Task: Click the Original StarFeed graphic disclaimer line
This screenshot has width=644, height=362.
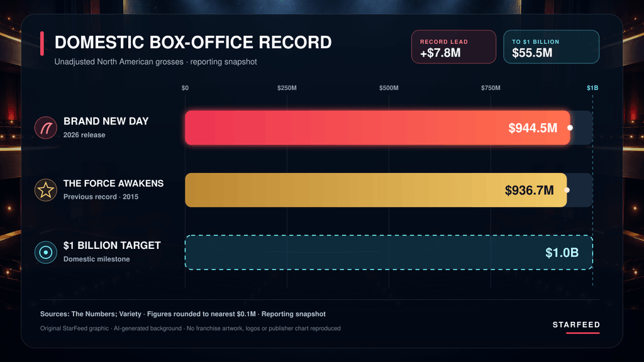Action: (x=190, y=328)
